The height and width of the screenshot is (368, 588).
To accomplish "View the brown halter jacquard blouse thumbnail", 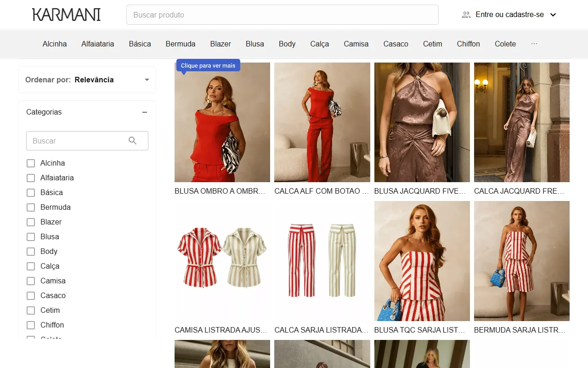I will (422, 122).
